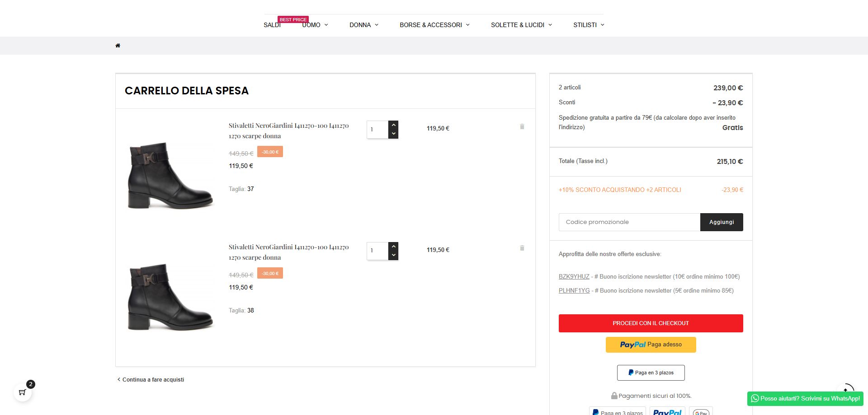
Task: Pay with the PayPal Paga adesso button
Action: click(651, 345)
